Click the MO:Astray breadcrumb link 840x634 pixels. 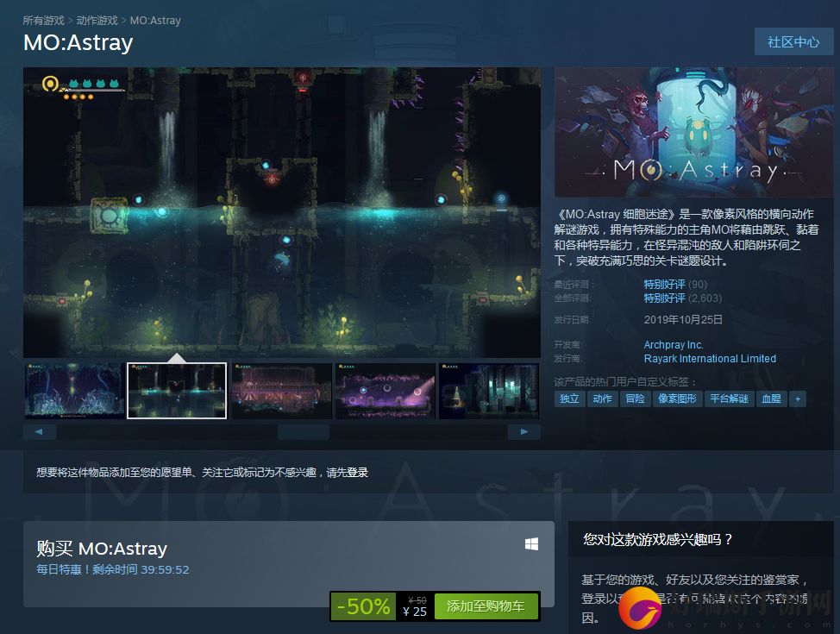click(155, 21)
